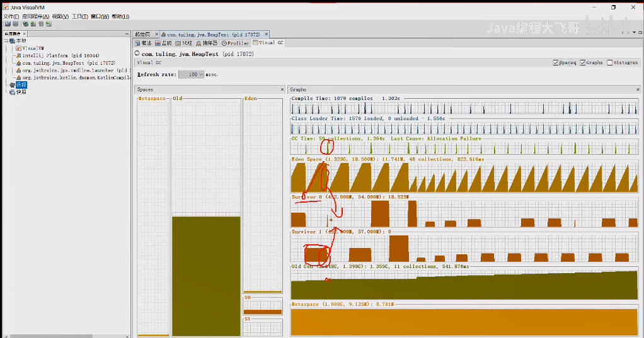Collapse the 本地 tree node
The image size is (644, 338).
(6, 41)
